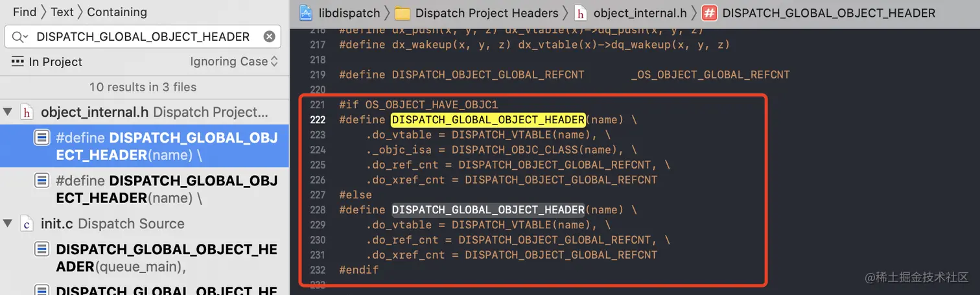Click the header file icon of object_internal.h
980x295 pixels.
pyautogui.click(x=27, y=112)
